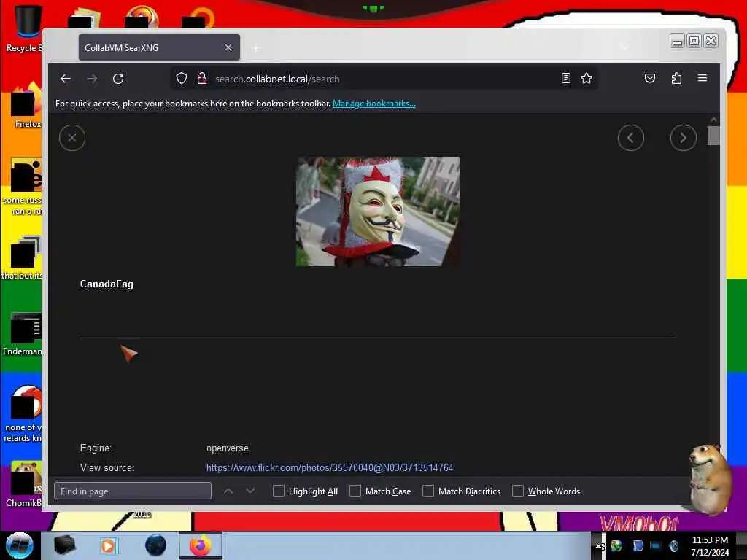Select the CollabVM SearXNG tab
This screenshot has width=747, height=560.
point(159,47)
